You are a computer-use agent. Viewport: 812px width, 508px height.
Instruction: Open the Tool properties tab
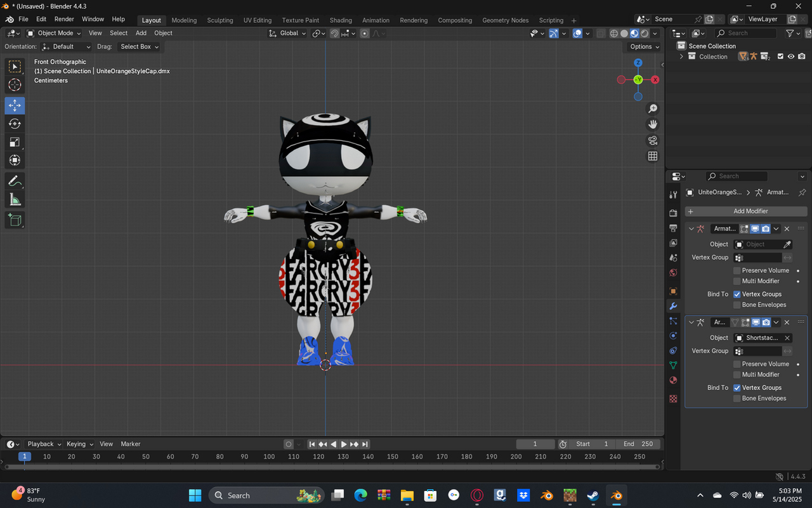coord(674,194)
